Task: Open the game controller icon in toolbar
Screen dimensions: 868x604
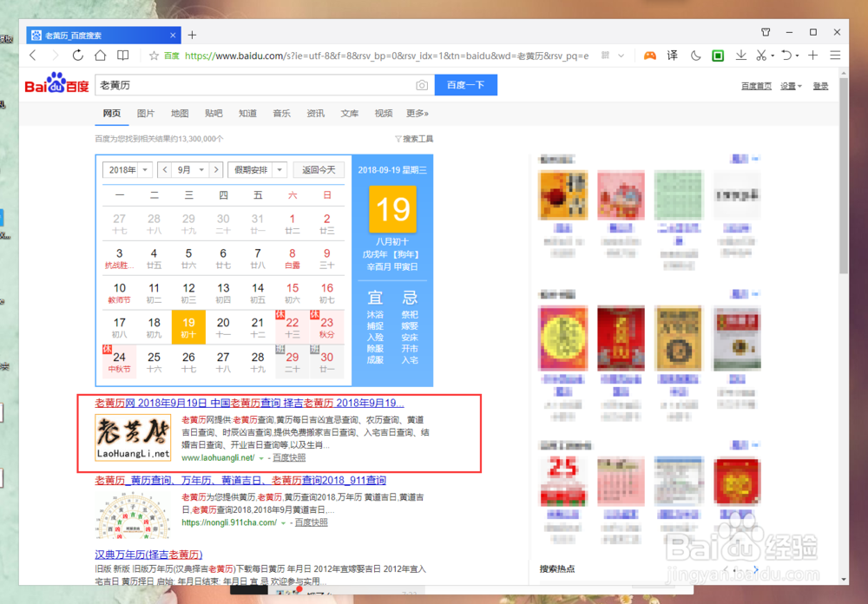Action: point(649,56)
